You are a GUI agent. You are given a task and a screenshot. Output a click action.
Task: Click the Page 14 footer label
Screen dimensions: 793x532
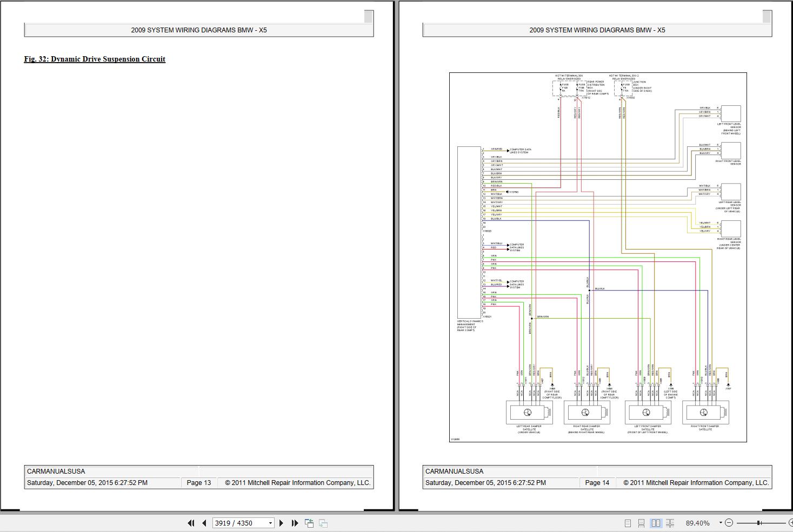coord(597,483)
